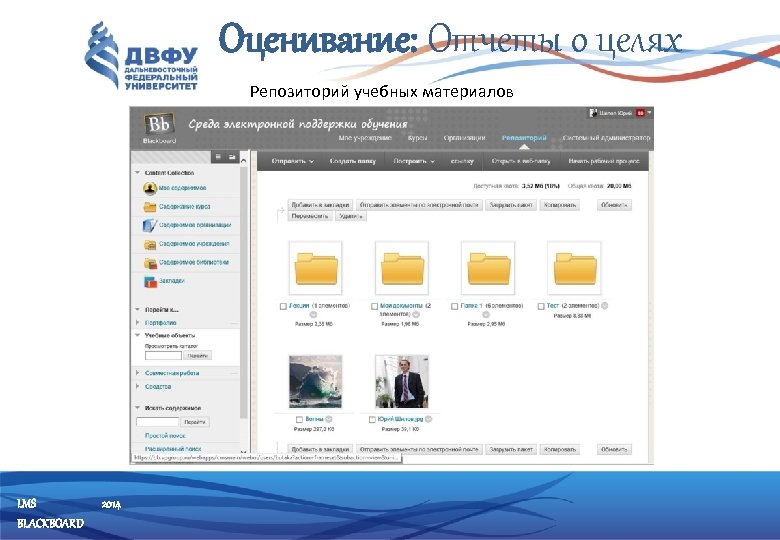Open the Построить dropdown menu
Image resolution: width=780 pixels, height=540 pixels.
[414, 161]
